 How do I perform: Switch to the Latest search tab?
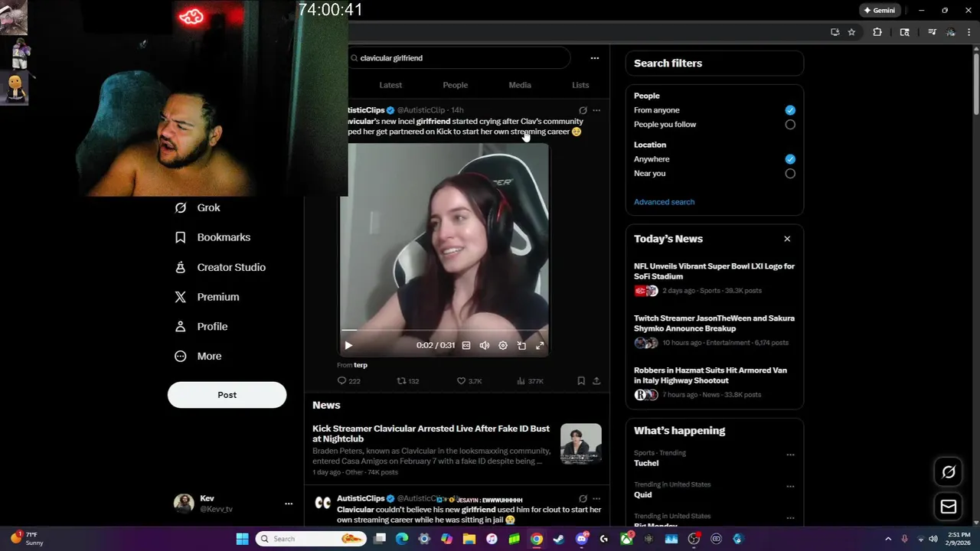tap(390, 85)
